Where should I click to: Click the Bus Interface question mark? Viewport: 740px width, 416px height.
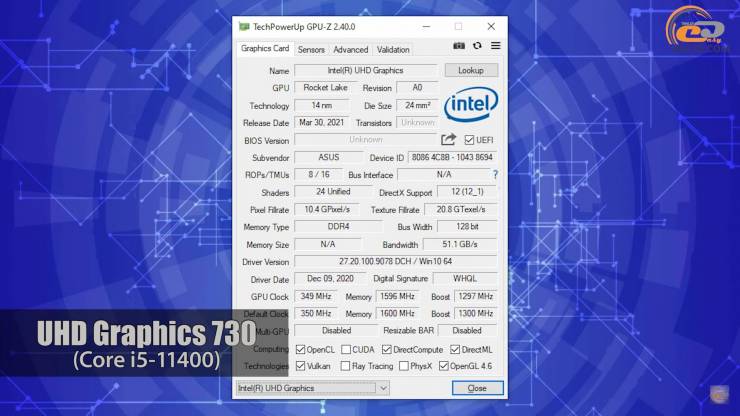point(495,175)
